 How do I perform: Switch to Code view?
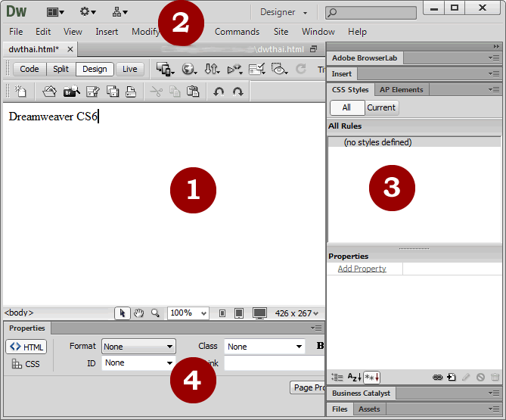click(x=29, y=69)
